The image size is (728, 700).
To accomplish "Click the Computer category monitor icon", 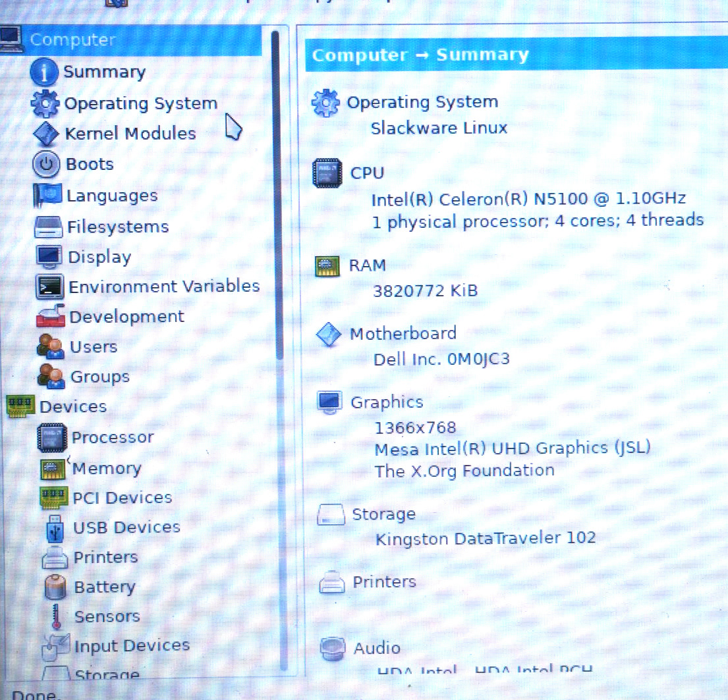I will [11, 39].
